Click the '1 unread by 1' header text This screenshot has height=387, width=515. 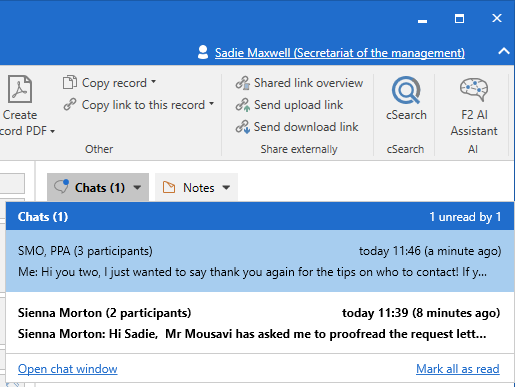[x=465, y=217]
